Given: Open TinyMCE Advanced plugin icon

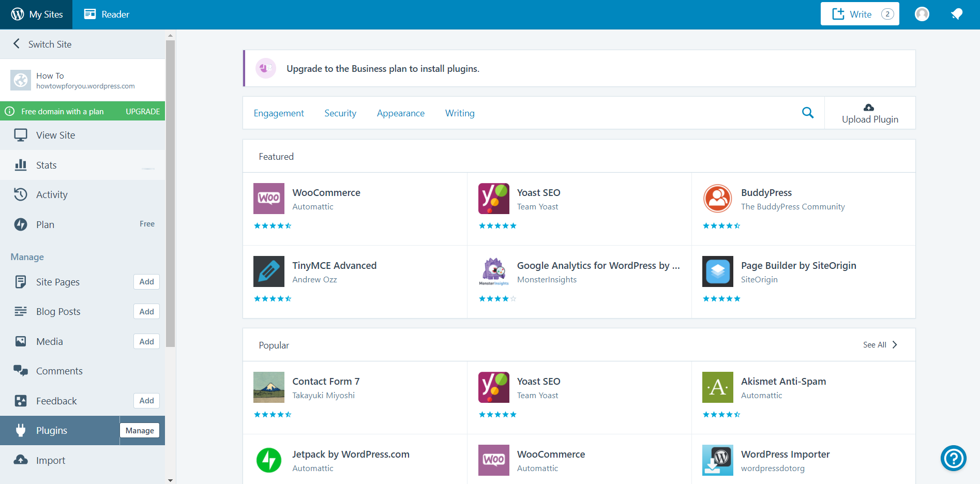Looking at the screenshot, I should tap(269, 271).
